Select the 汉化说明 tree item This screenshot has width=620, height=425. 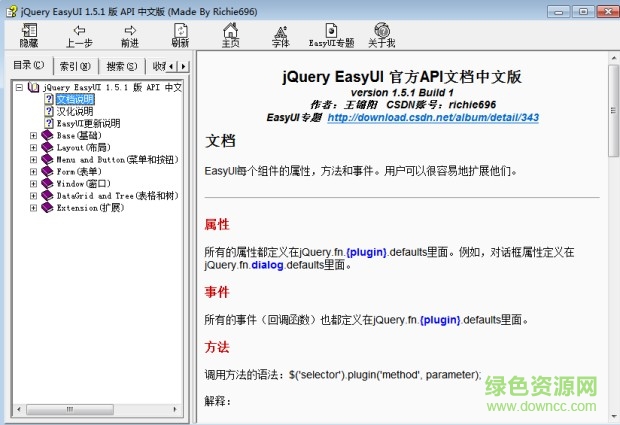[x=74, y=111]
